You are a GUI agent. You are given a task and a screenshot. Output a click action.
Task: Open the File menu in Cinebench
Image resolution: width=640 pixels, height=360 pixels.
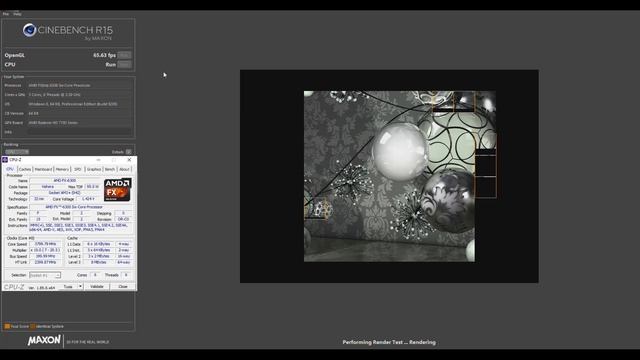click(6, 14)
